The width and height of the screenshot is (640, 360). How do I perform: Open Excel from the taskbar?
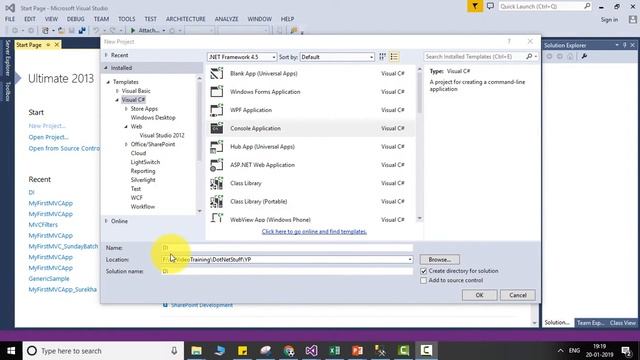(x=334, y=351)
